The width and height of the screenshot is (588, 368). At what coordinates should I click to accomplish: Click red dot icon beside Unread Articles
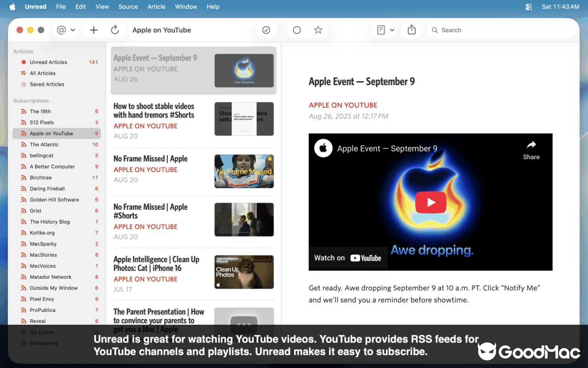(23, 62)
